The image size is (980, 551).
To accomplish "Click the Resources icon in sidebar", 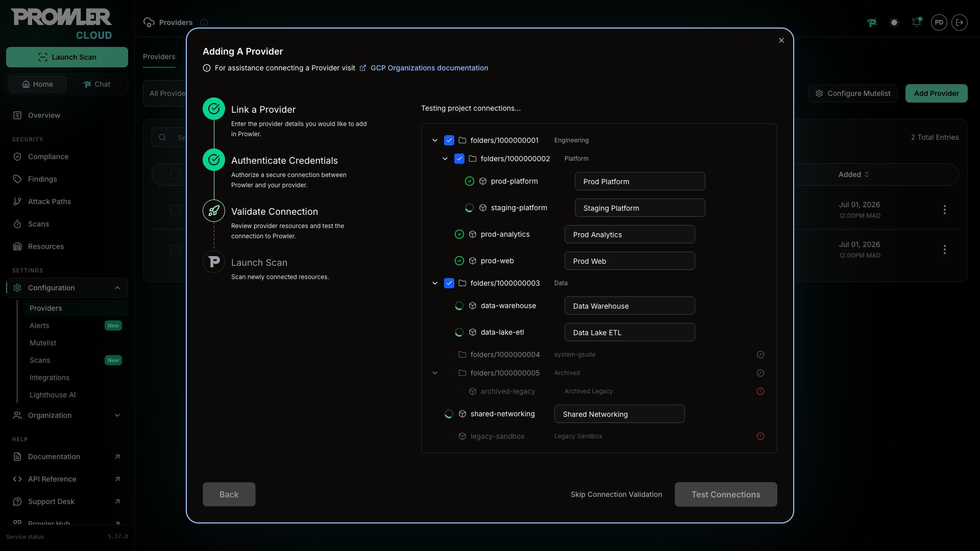I will (x=17, y=246).
